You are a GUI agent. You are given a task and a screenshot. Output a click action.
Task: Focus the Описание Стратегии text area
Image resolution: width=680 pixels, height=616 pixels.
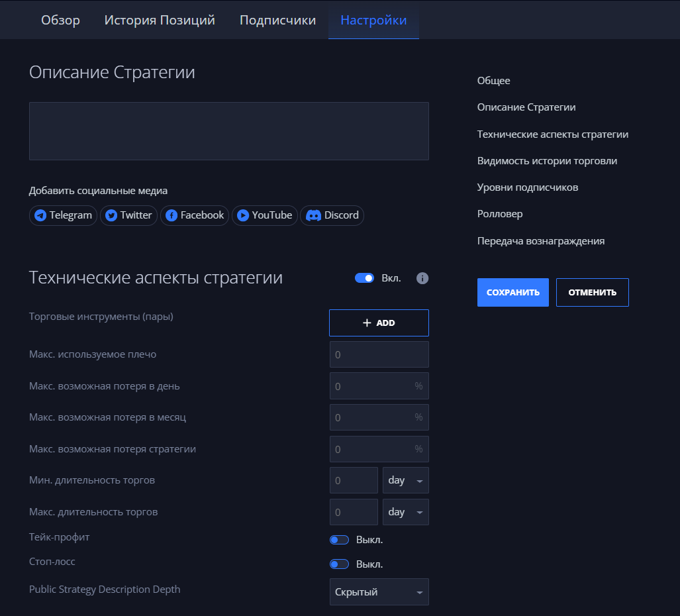click(228, 131)
